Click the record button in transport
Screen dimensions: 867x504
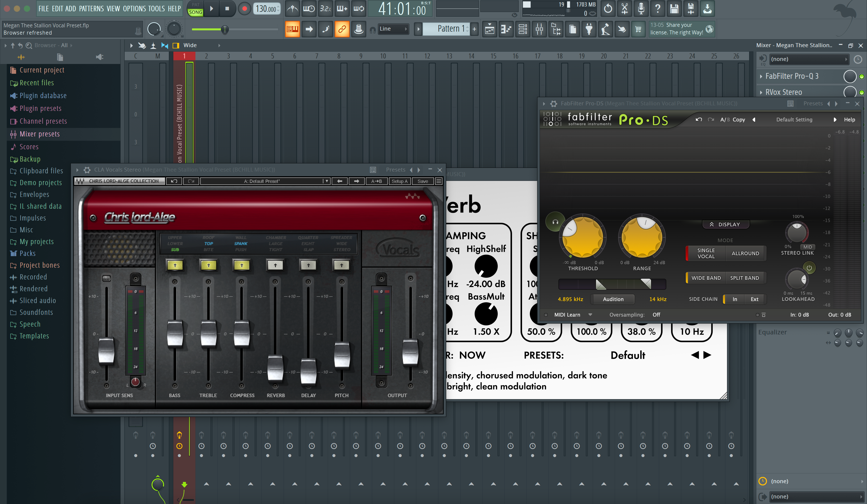[x=244, y=9]
